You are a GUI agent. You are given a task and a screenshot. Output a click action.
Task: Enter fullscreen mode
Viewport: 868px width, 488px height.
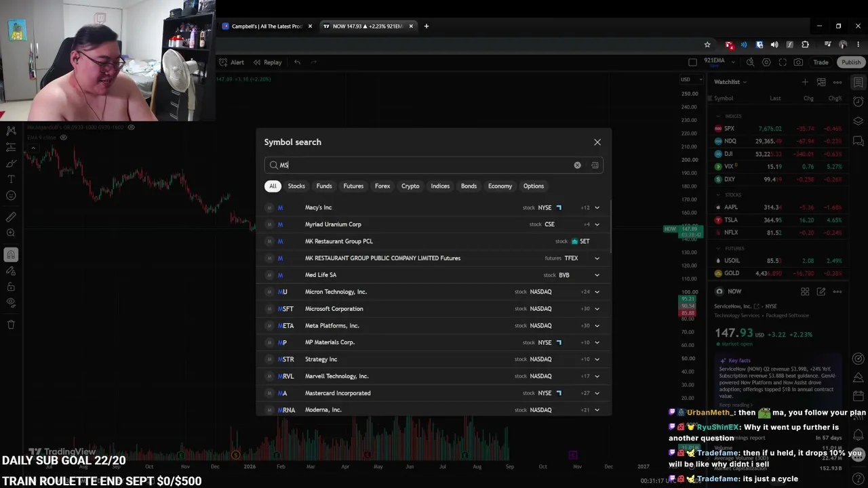point(783,62)
